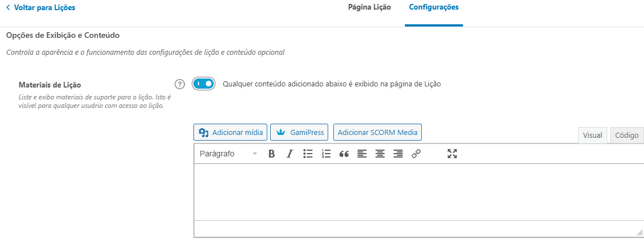
Task: Insert a bulleted list
Action: click(x=308, y=154)
